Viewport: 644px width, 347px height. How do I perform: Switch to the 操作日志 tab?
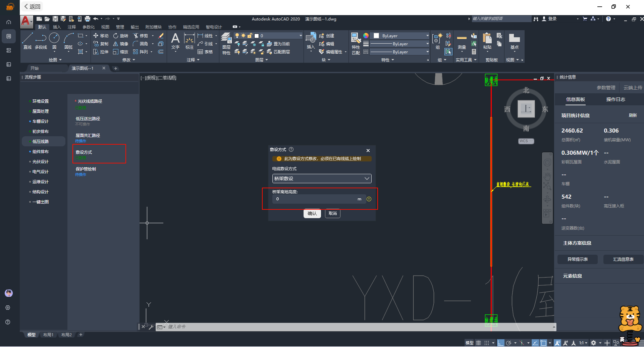click(615, 99)
